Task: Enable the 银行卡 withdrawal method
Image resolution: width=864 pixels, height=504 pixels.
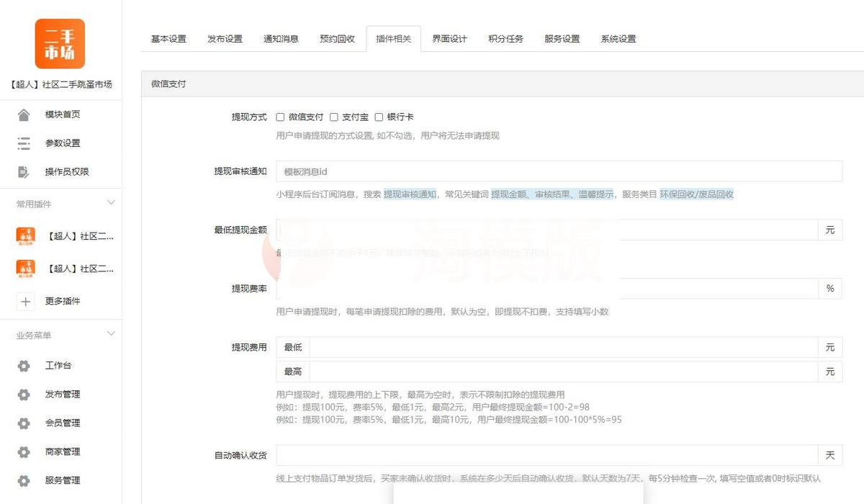Action: point(379,116)
